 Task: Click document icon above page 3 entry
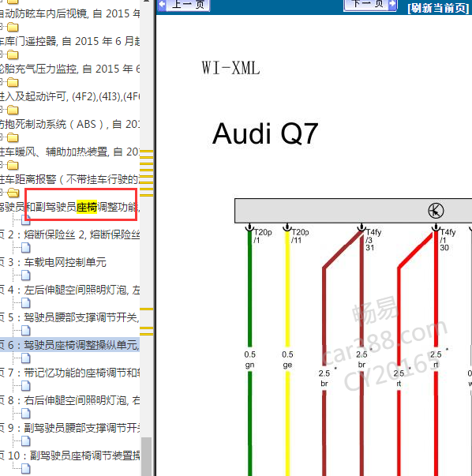(x=26, y=248)
